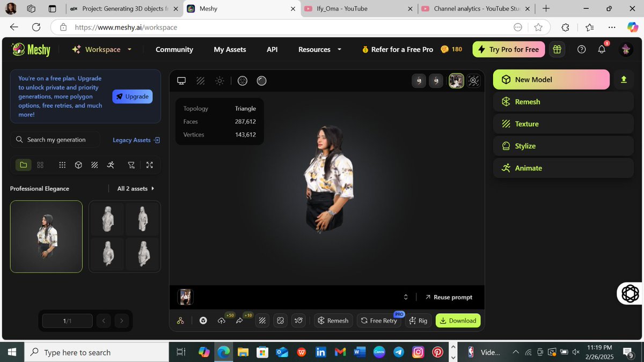Click the 180 credits coin counter
The height and width of the screenshot is (362, 644).
(451, 49)
